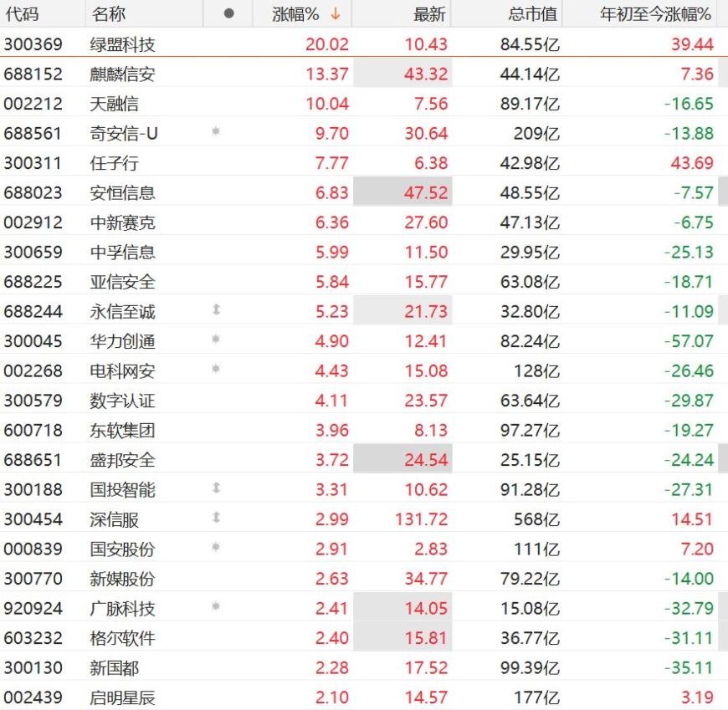Click market cap 99.39亿 for 新国都
Viewport: 728px width, 710px height.
click(x=530, y=668)
